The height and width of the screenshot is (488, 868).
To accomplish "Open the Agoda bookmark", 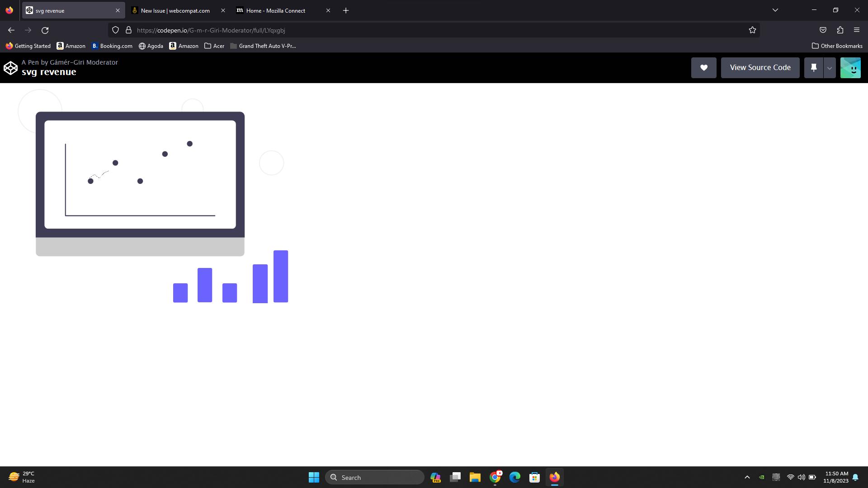I will click(151, 46).
